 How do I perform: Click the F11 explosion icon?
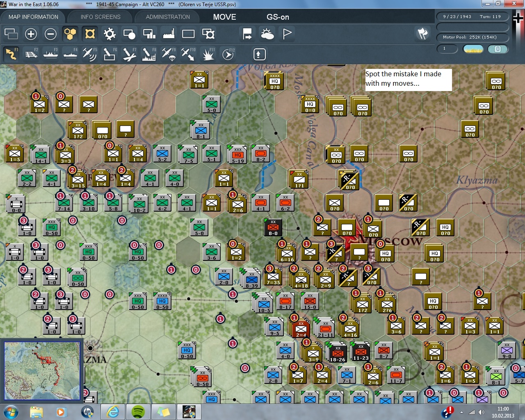click(x=208, y=54)
